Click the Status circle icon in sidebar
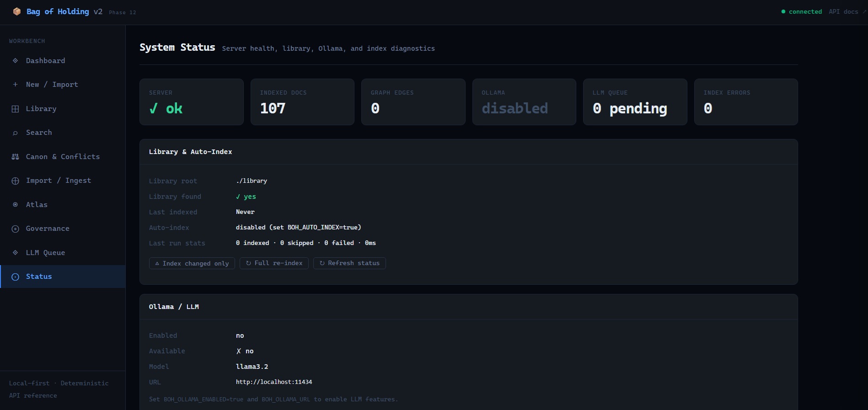 [15, 277]
